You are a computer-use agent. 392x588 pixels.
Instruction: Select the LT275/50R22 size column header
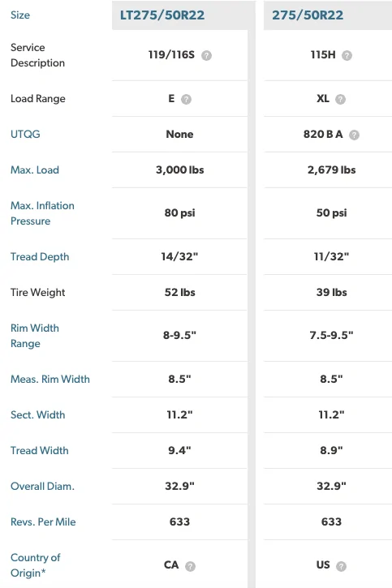coord(162,15)
